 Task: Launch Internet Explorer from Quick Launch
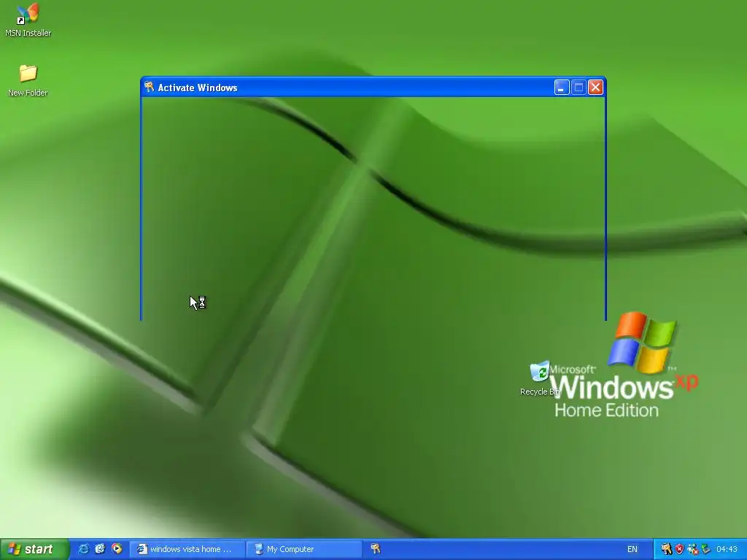(83, 549)
